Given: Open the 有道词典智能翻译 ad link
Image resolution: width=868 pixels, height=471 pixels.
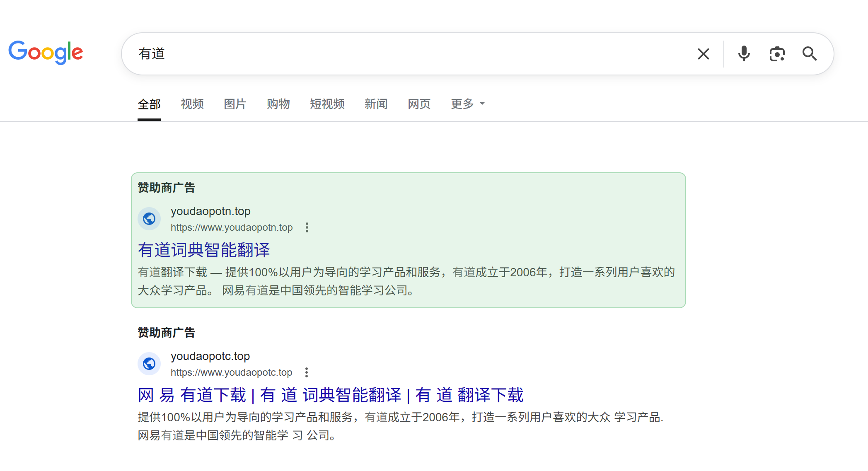Looking at the screenshot, I should [204, 250].
